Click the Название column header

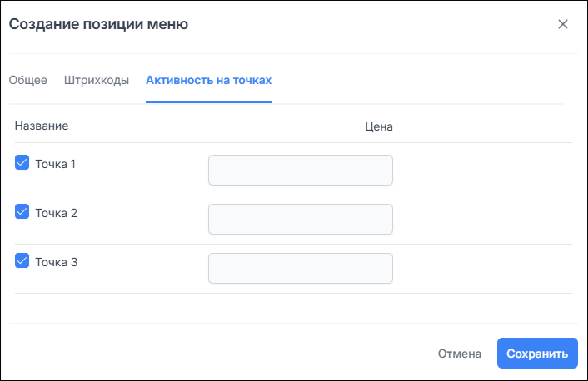pyautogui.click(x=41, y=126)
